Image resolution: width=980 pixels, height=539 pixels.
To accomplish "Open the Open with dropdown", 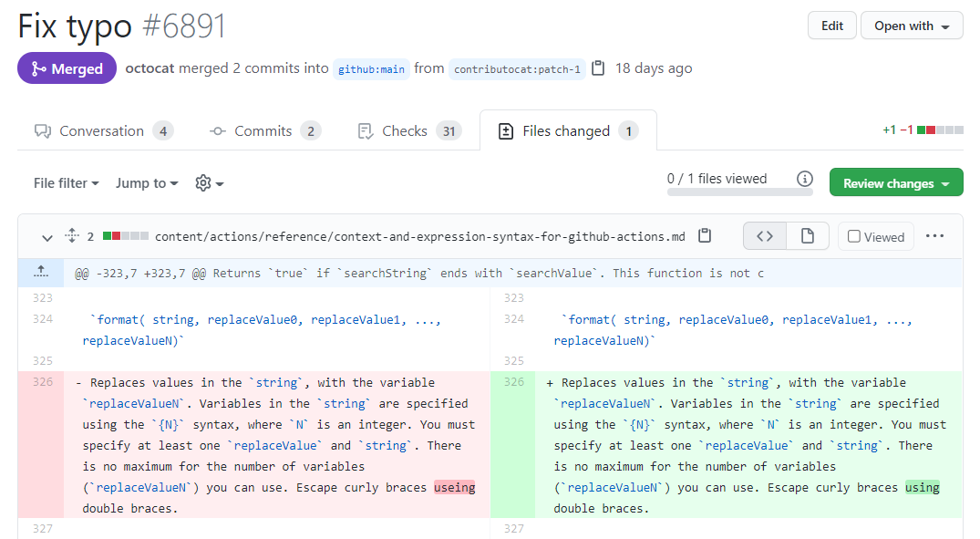I will point(912,25).
